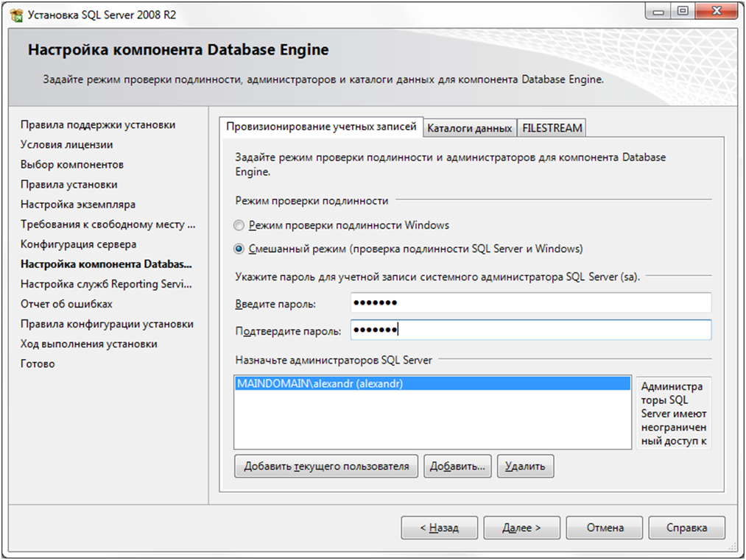Click the Удалить button
Viewport: 746px width, 560px height.
[525, 466]
